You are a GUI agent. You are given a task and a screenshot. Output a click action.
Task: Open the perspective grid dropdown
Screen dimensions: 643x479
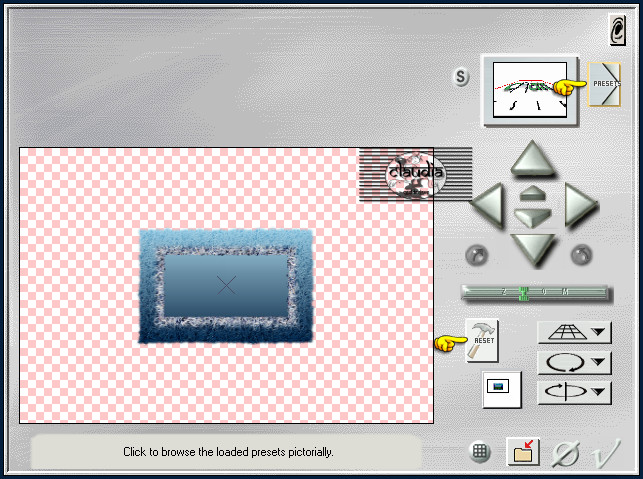coord(574,332)
